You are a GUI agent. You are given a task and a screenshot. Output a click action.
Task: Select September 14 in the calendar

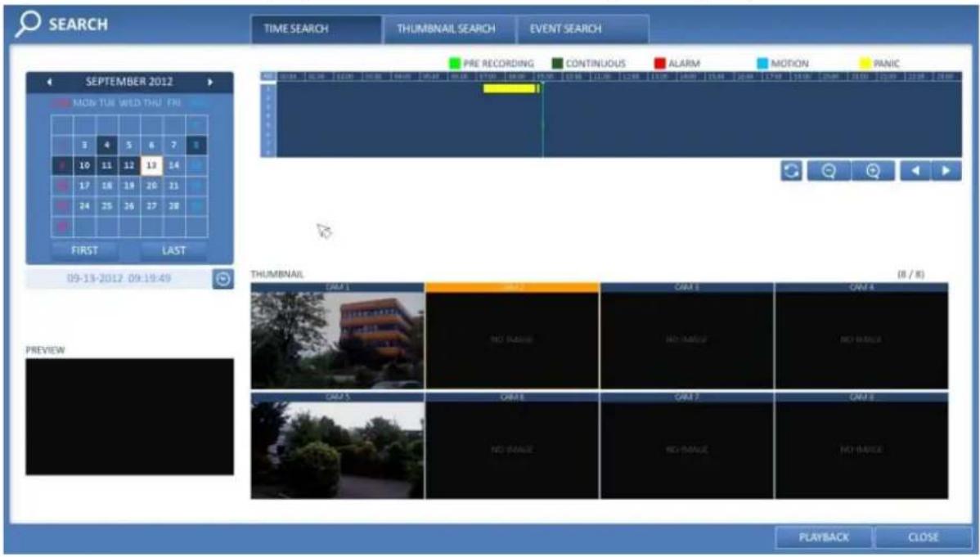click(x=173, y=166)
